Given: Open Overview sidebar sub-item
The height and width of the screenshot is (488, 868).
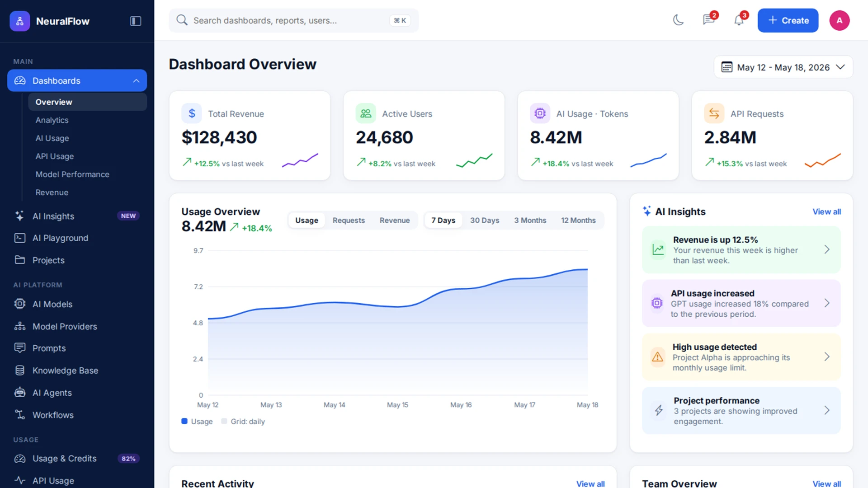Looking at the screenshot, I should coord(87,102).
